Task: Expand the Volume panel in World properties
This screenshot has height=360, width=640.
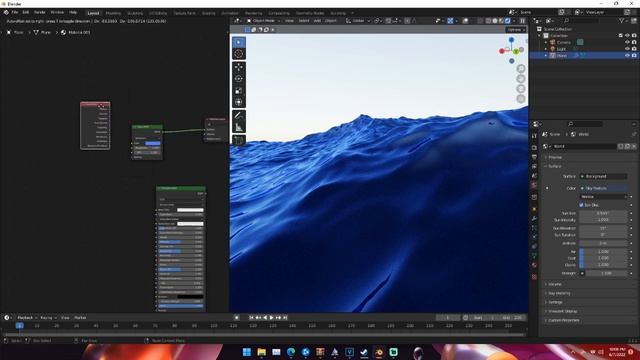Action: [x=555, y=284]
